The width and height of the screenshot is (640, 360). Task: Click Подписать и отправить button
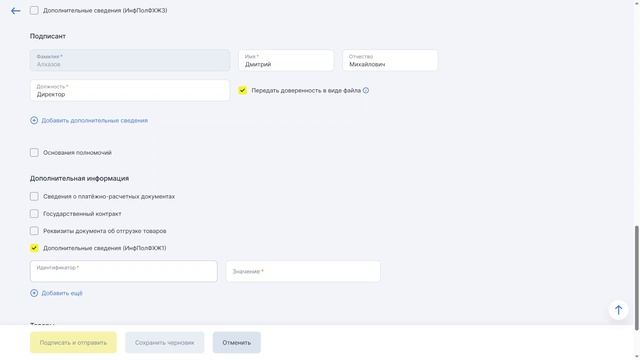click(73, 342)
